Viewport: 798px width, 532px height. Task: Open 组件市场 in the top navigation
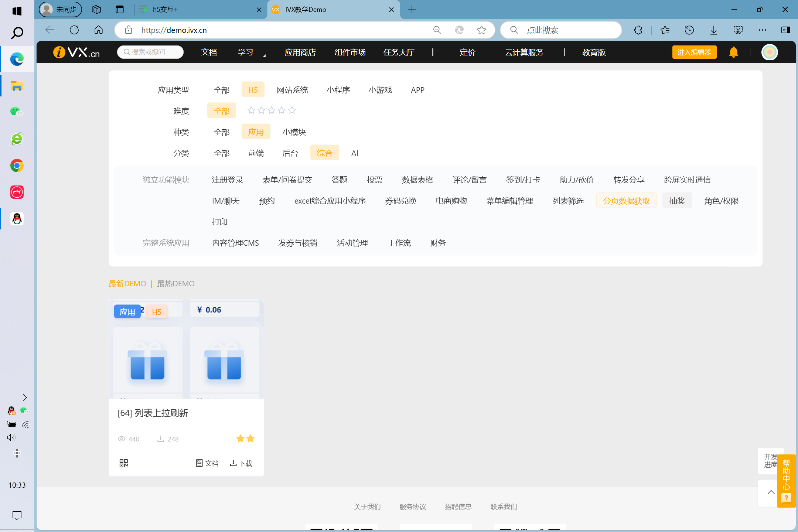(350, 52)
